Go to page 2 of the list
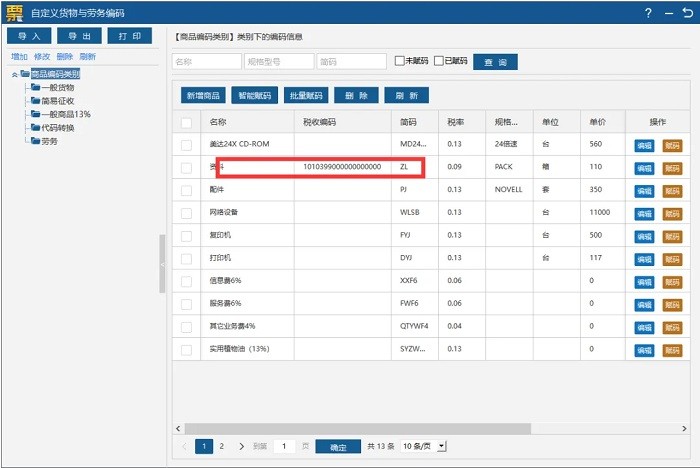 [222, 446]
